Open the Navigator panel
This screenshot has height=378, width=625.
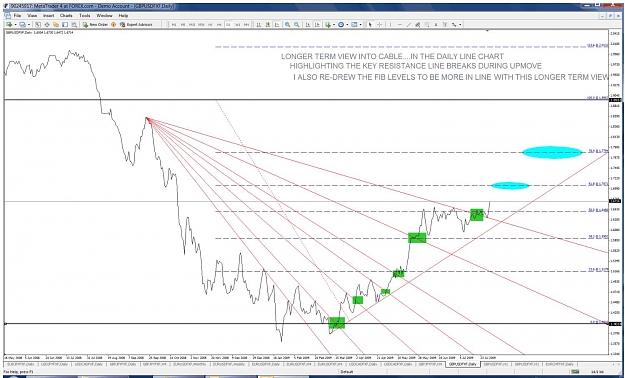[56, 24]
